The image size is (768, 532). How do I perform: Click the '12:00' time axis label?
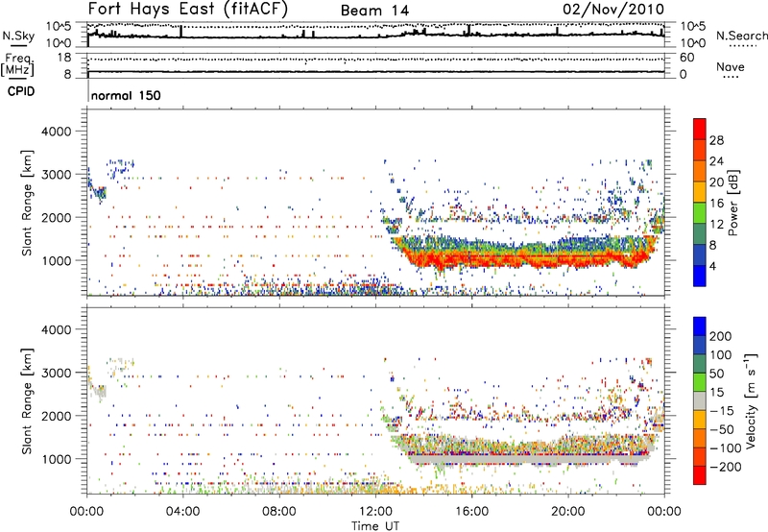pyautogui.click(x=375, y=512)
